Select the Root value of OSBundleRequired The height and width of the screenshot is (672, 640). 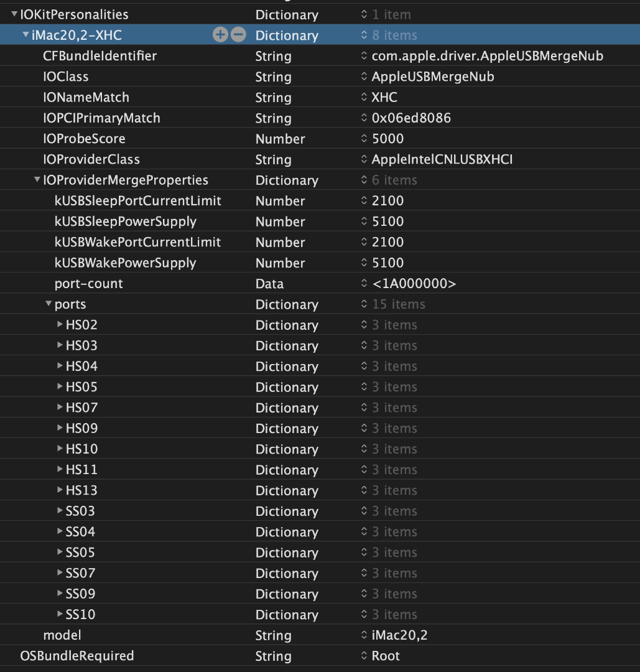pyautogui.click(x=386, y=656)
